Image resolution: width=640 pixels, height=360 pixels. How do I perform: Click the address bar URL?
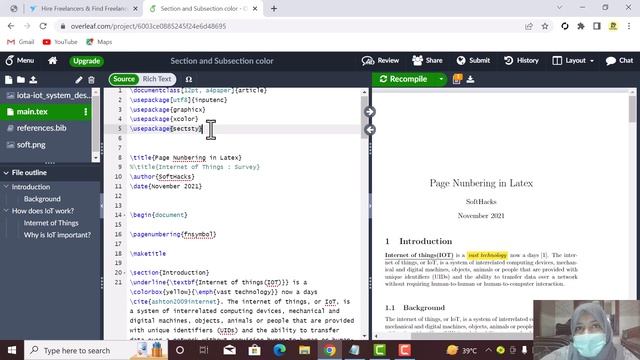tap(148, 26)
